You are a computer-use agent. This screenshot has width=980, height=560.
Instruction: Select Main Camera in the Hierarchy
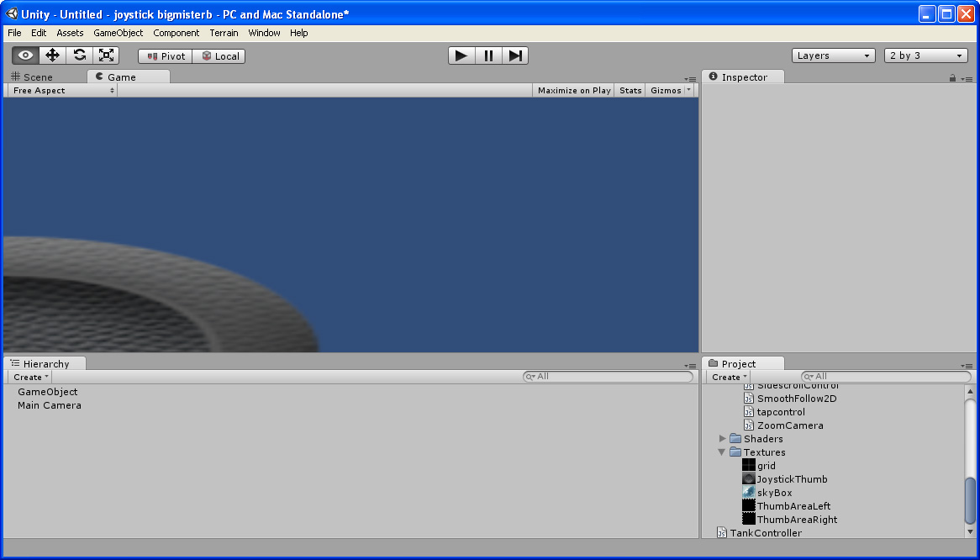coord(48,404)
